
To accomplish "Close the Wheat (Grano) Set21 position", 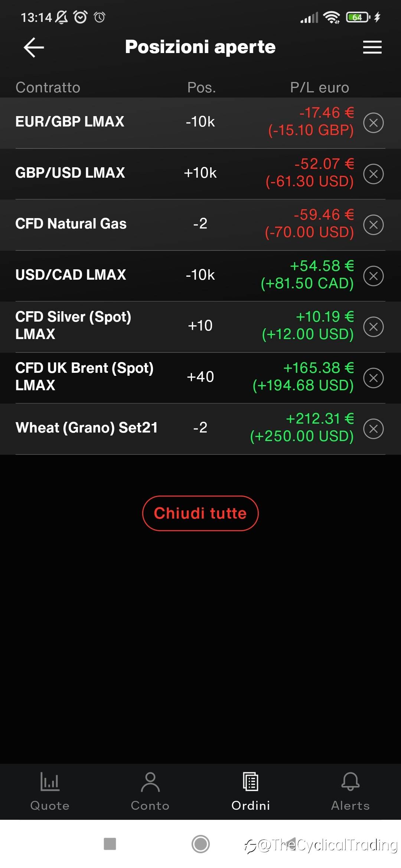I will 373,429.
